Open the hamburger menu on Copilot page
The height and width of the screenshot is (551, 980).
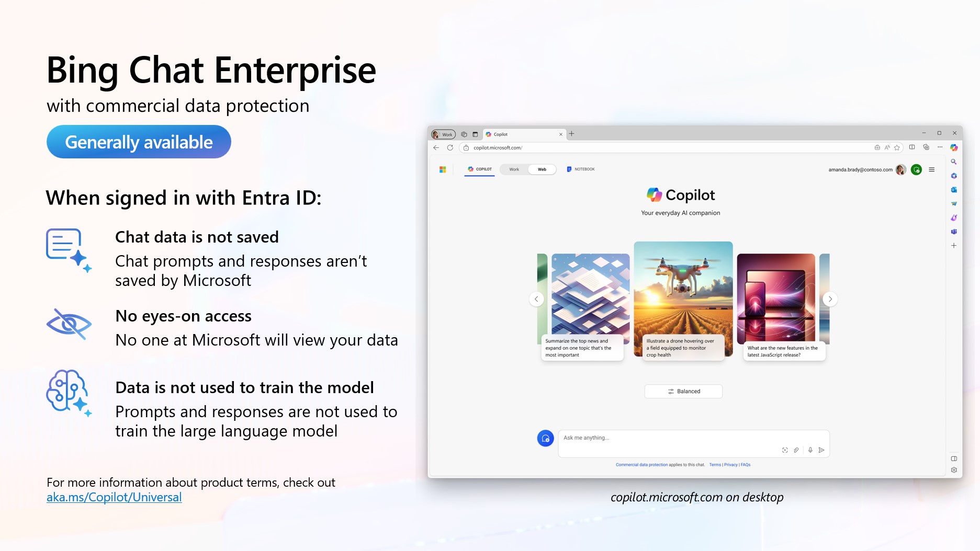click(932, 169)
